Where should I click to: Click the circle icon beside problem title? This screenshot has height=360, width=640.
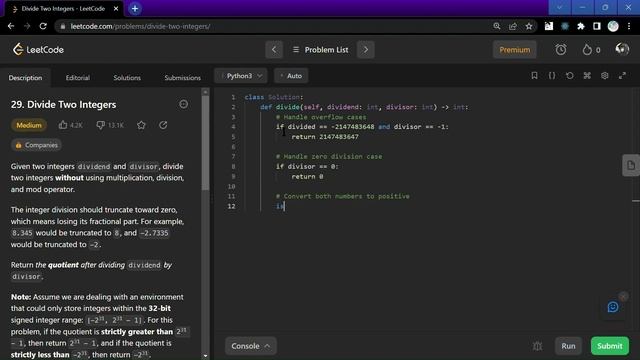click(x=184, y=104)
